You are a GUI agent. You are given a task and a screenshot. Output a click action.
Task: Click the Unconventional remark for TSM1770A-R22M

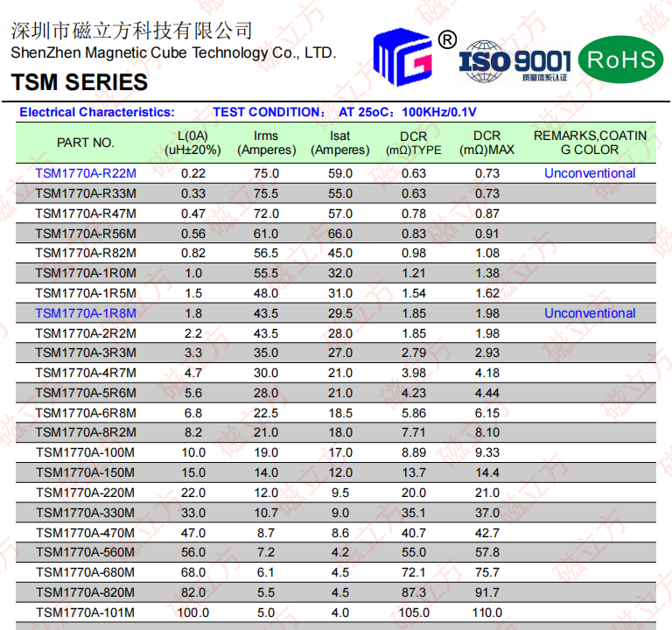click(x=590, y=173)
